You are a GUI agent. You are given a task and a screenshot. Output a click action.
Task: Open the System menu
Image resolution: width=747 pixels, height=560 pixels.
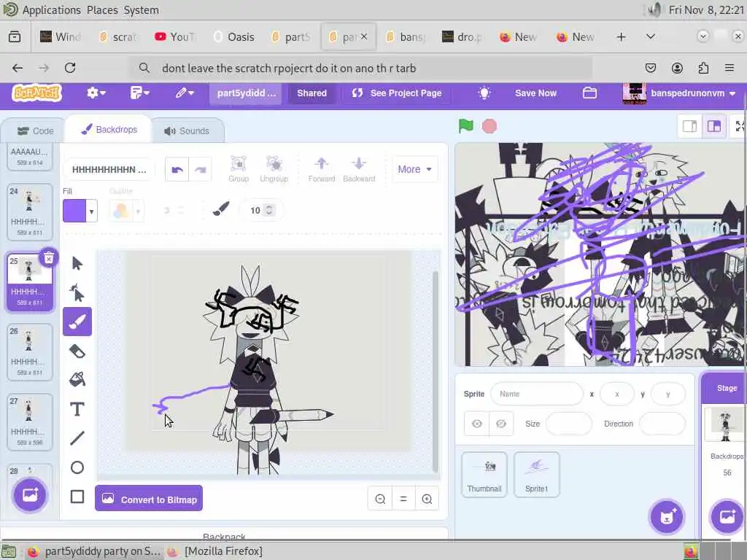coord(141,10)
